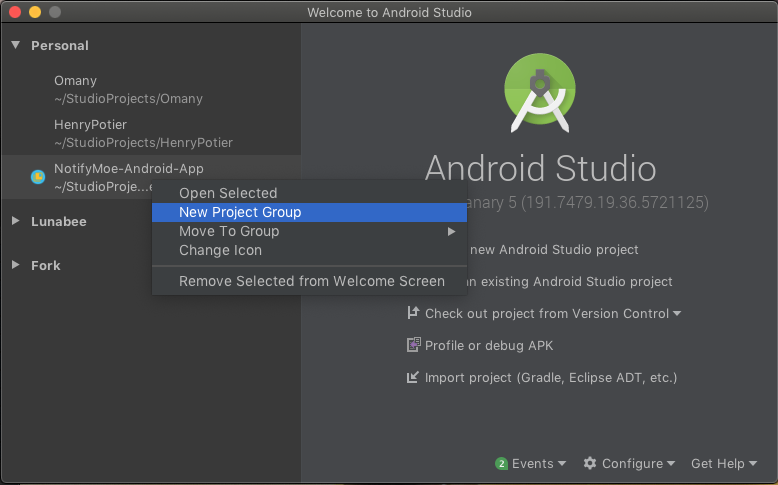Click Import project (Gradle, Eclipse ADT, etc.)
The height and width of the screenshot is (485, 778).
tap(551, 377)
